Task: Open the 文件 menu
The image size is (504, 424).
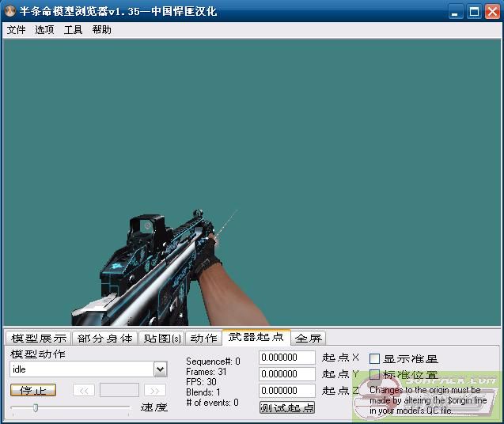Action: pos(16,30)
